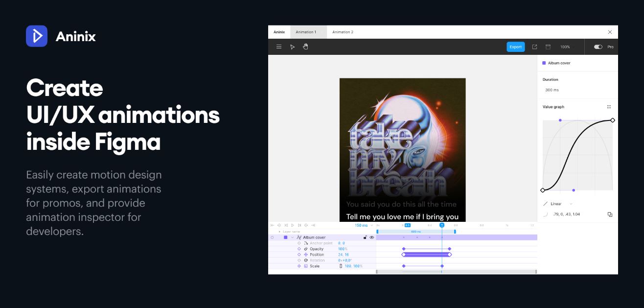Click the Album cover swatch in inspector
This screenshot has height=308, width=644.
tap(544, 63)
